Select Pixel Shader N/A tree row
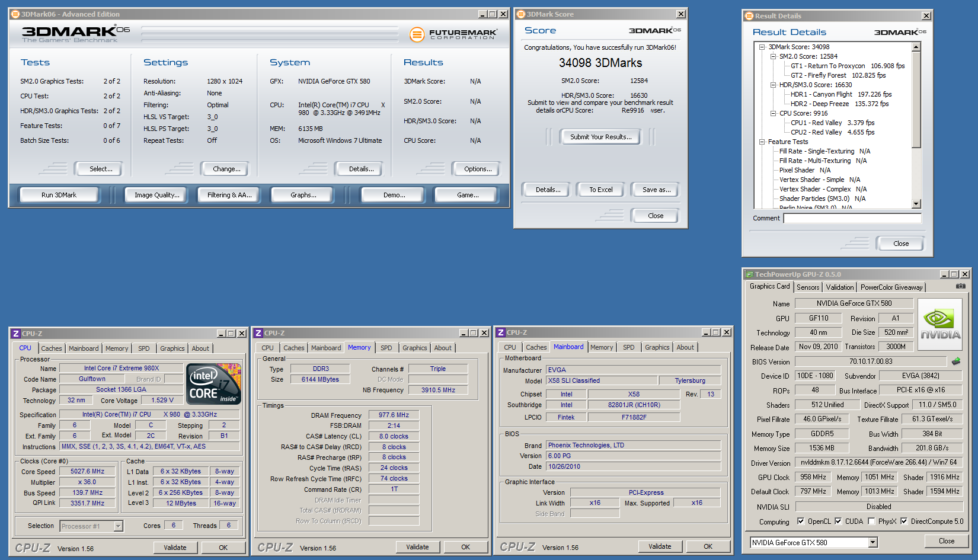 coord(805,170)
